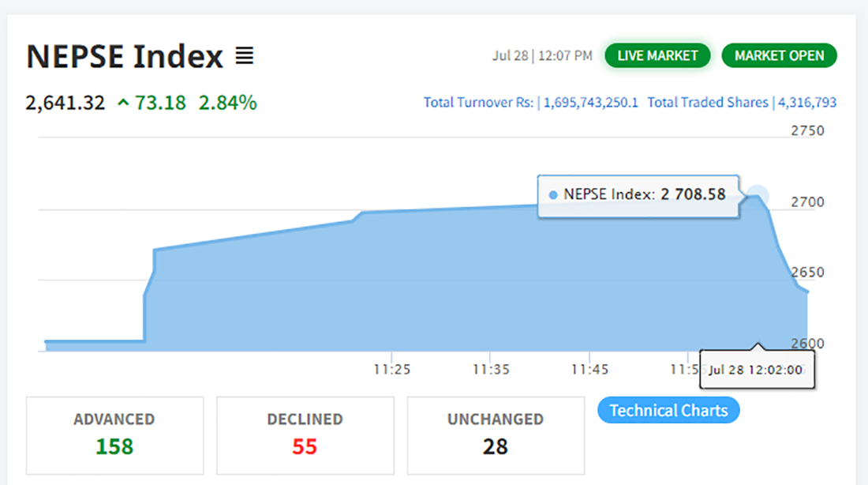Click the point change 73.18

coord(160,103)
